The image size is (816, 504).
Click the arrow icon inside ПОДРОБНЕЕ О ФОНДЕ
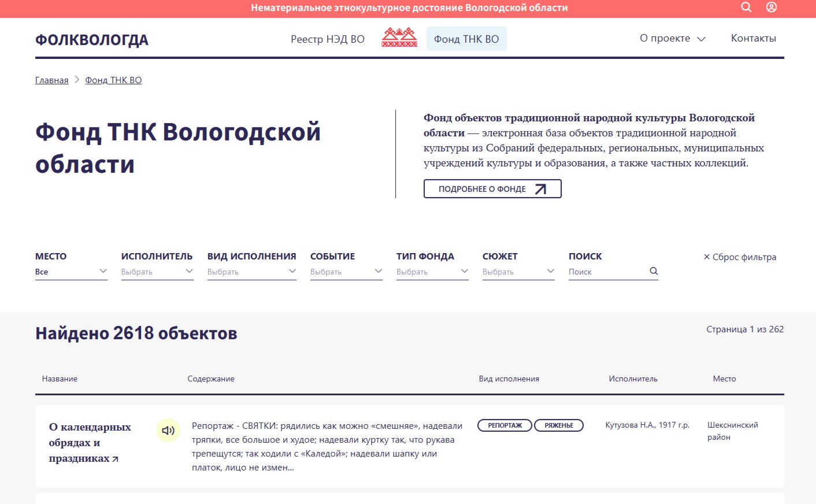(x=540, y=188)
